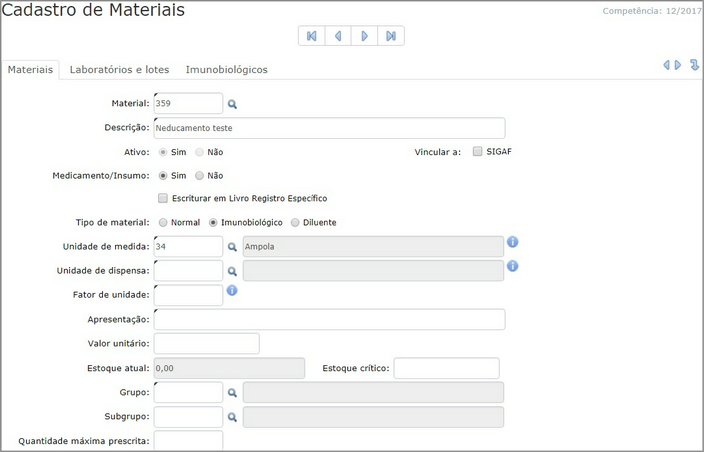Click the small left tab-scroll arrow
The height and width of the screenshot is (452, 704).
(667, 65)
